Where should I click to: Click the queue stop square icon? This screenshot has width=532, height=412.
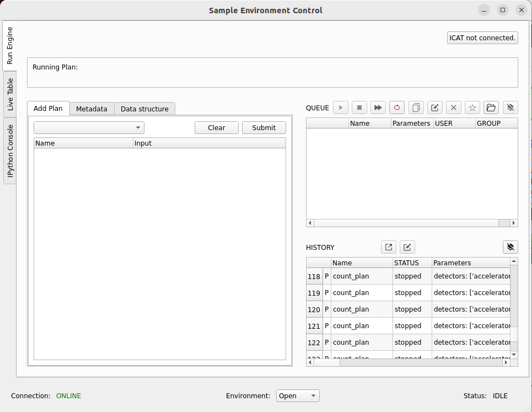pyautogui.click(x=359, y=108)
